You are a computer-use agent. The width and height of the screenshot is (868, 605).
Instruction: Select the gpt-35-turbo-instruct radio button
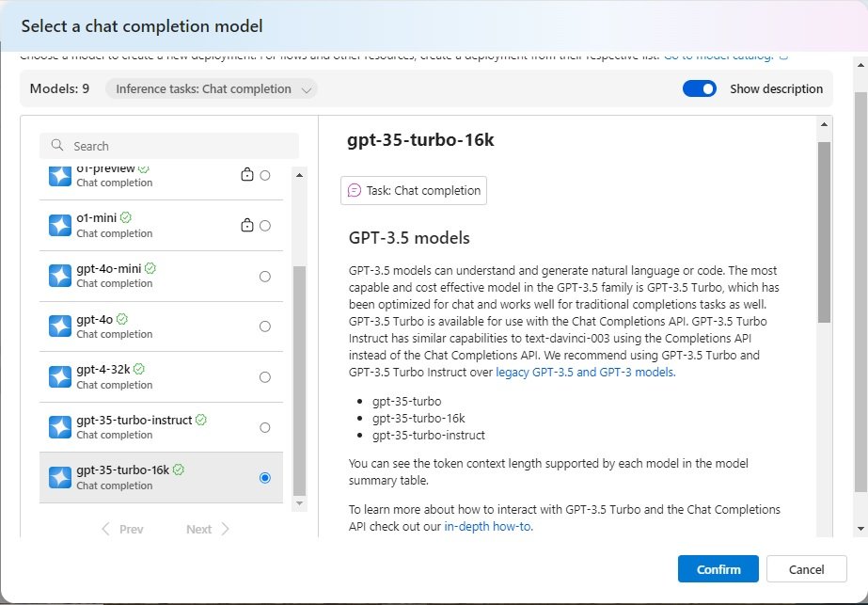click(265, 428)
